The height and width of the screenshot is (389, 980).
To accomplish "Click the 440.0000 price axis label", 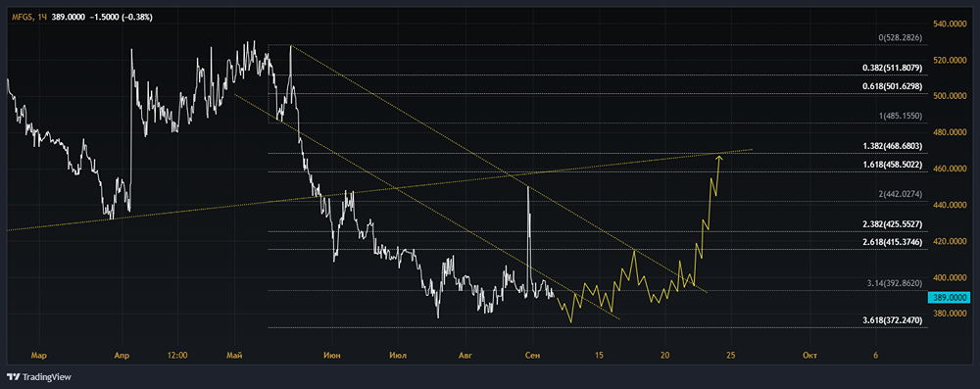I will (x=950, y=205).
